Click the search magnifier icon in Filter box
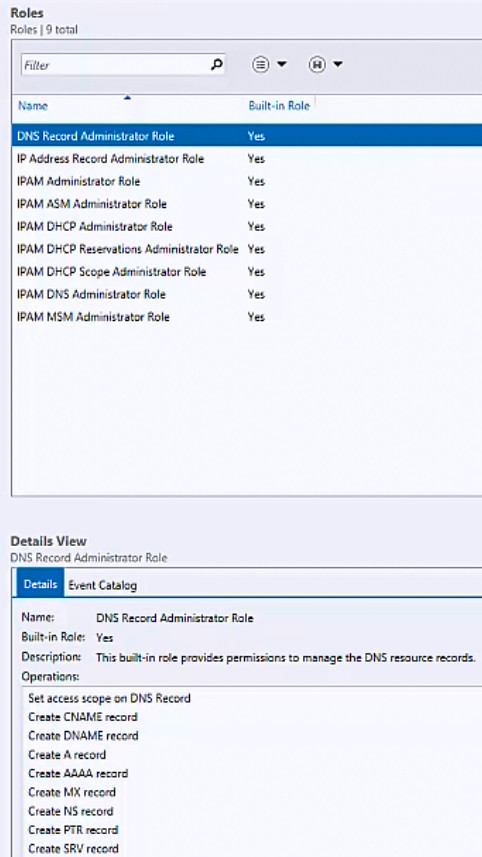The height and width of the screenshot is (857, 482). click(x=217, y=65)
